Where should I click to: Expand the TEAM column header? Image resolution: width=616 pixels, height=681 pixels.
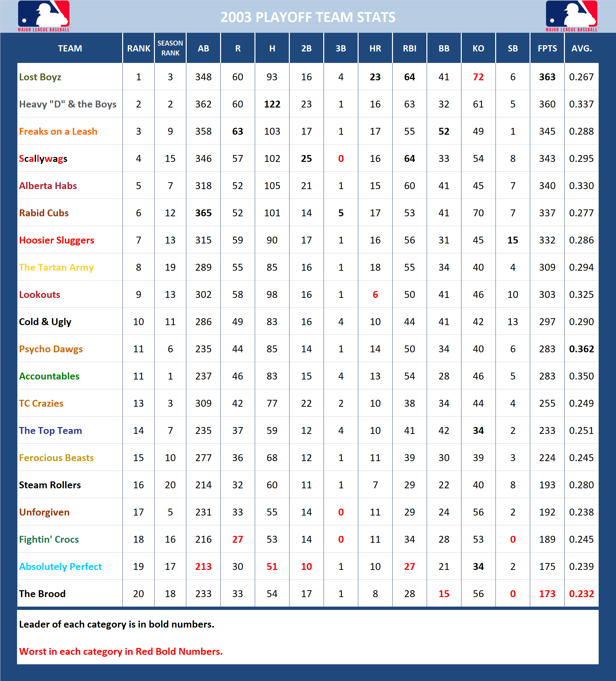[x=69, y=48]
